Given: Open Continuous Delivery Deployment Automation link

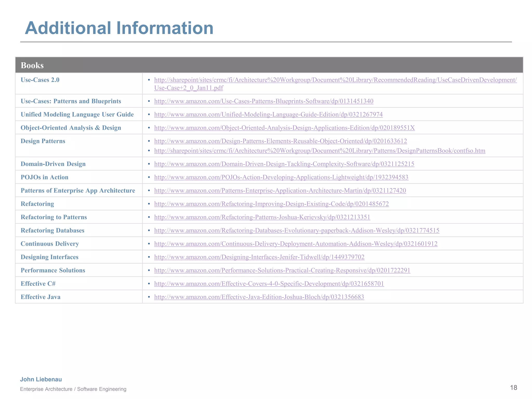Looking at the screenshot, I should coord(296,244).
